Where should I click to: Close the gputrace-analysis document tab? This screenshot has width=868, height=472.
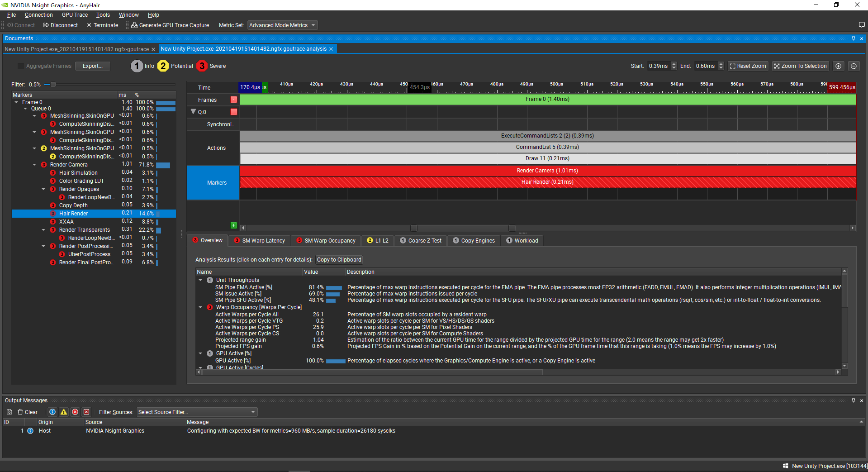[x=331, y=49]
